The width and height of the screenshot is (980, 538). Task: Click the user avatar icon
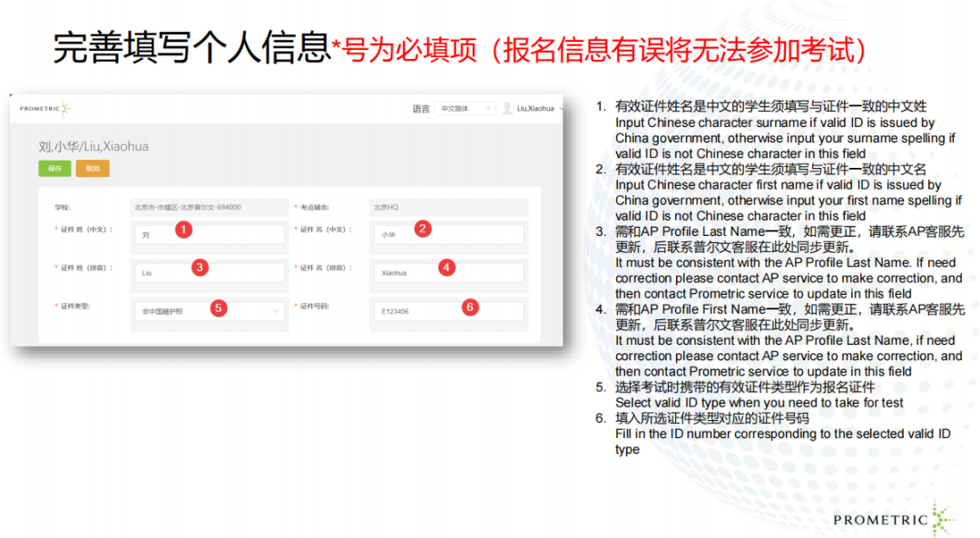coord(507,109)
